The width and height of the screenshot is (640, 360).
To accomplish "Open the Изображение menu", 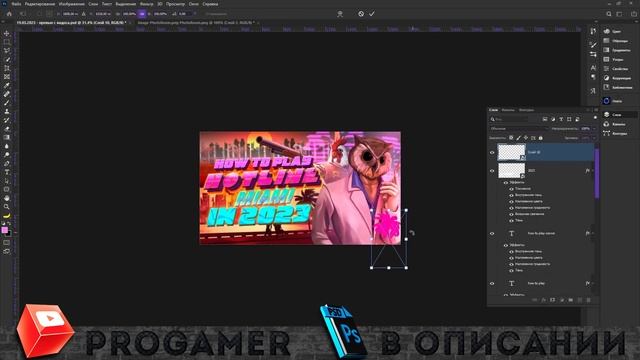I will pos(71,4).
